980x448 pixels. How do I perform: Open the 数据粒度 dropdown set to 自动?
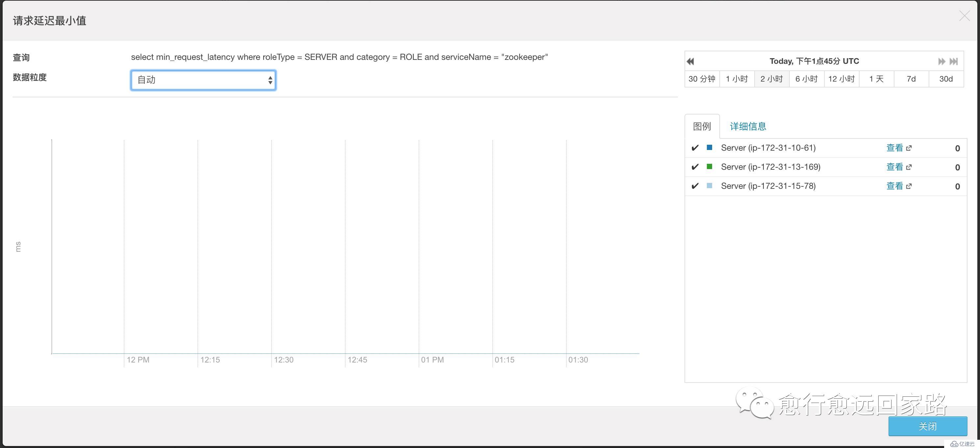(203, 80)
